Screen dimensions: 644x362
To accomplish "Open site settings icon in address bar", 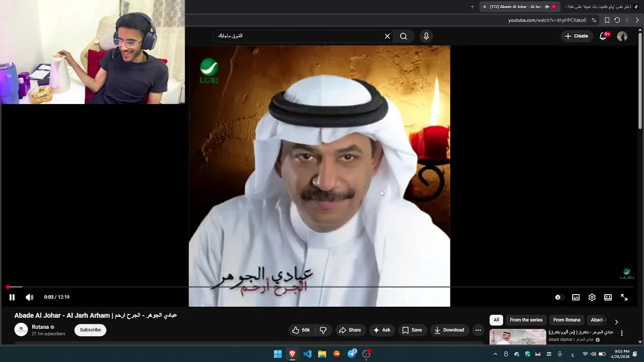I will [594, 20].
